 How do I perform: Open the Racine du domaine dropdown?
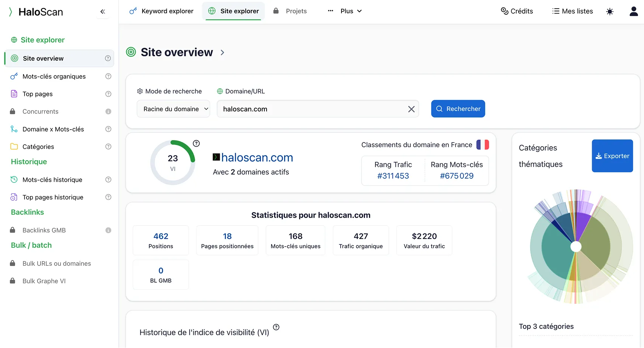pyautogui.click(x=173, y=109)
